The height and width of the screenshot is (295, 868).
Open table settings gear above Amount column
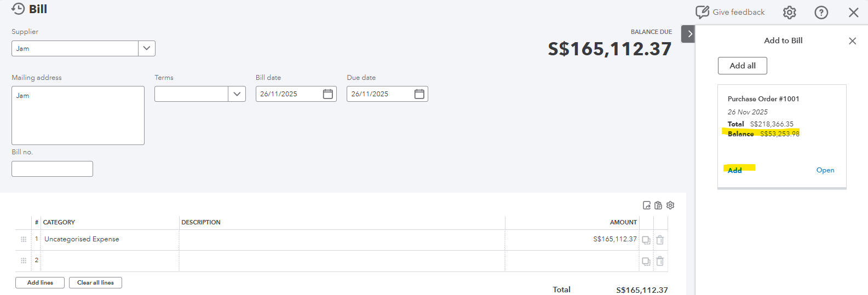pos(670,205)
